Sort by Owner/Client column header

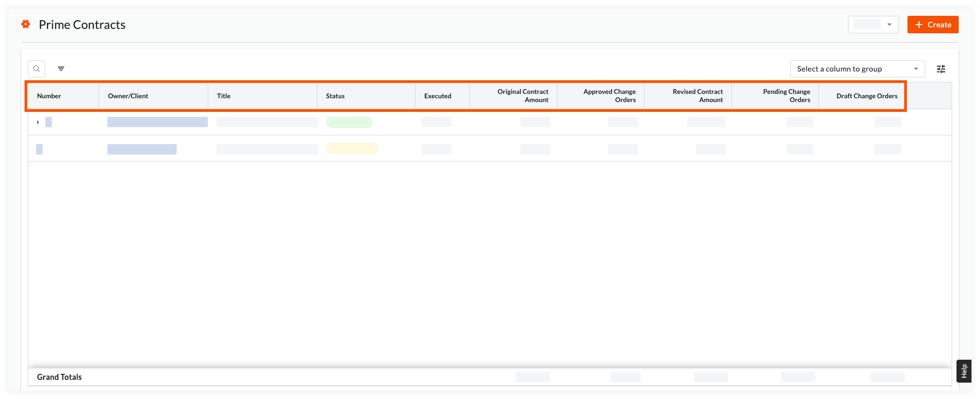[154, 96]
